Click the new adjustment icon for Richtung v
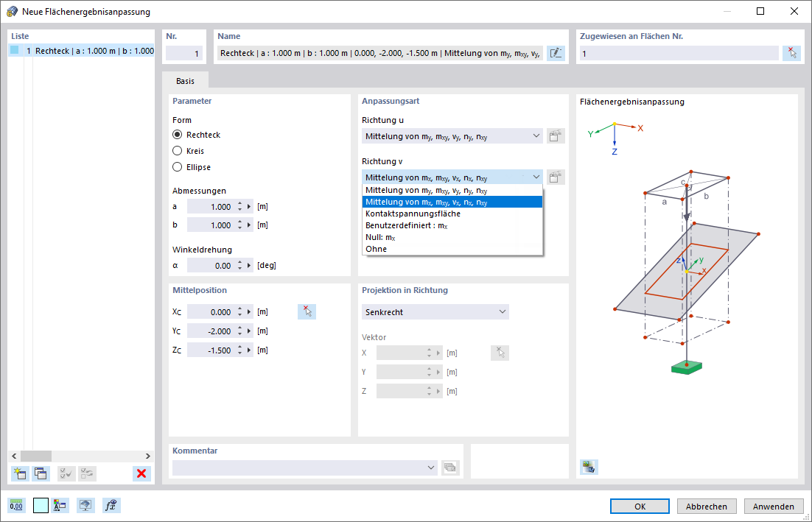This screenshot has height=522, width=812. [x=556, y=177]
